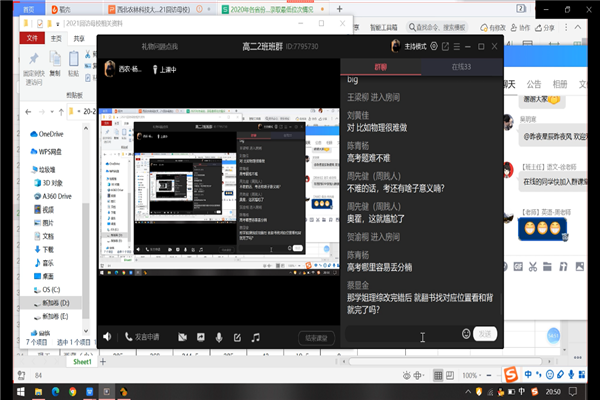This screenshot has height=400, width=600.
Task: Open recent locations dropdown in Explorer
Action: point(52,112)
